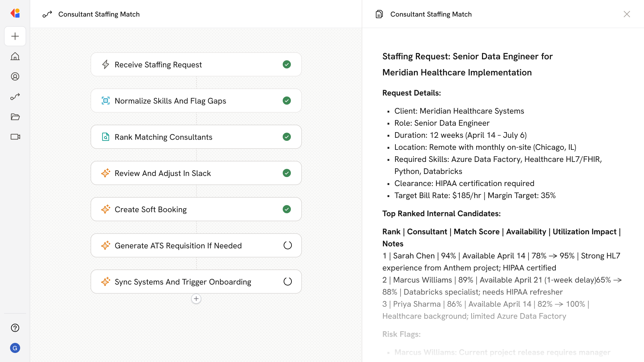Image resolution: width=644 pixels, height=362 pixels.
Task: Click green checkmark on Receive Staffing Request
Action: [x=287, y=64]
